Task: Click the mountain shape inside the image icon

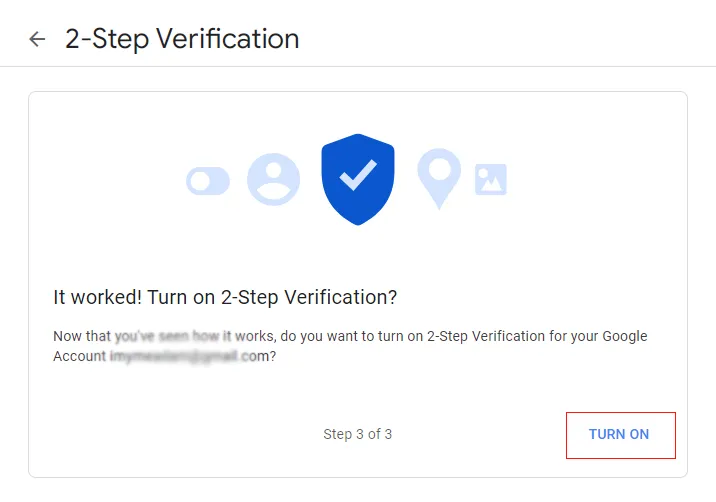Action: click(x=491, y=184)
